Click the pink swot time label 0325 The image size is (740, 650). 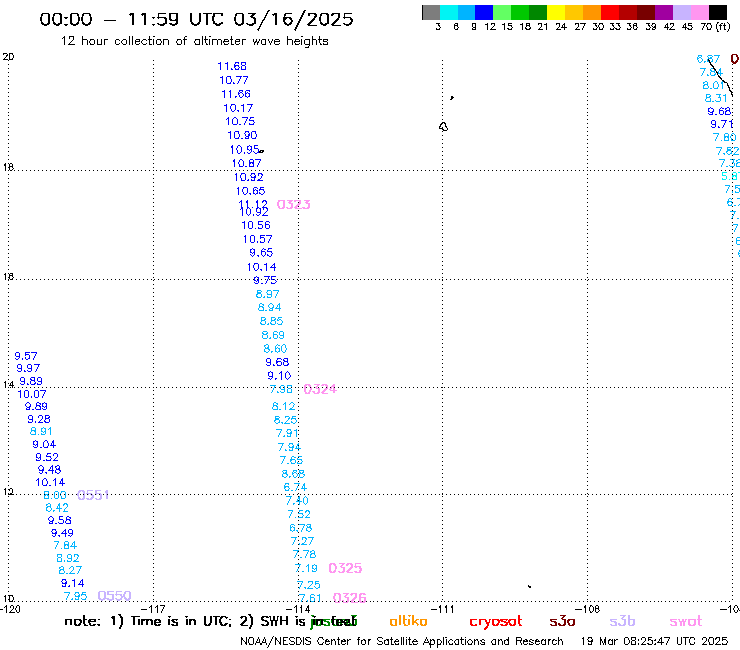click(x=345, y=568)
